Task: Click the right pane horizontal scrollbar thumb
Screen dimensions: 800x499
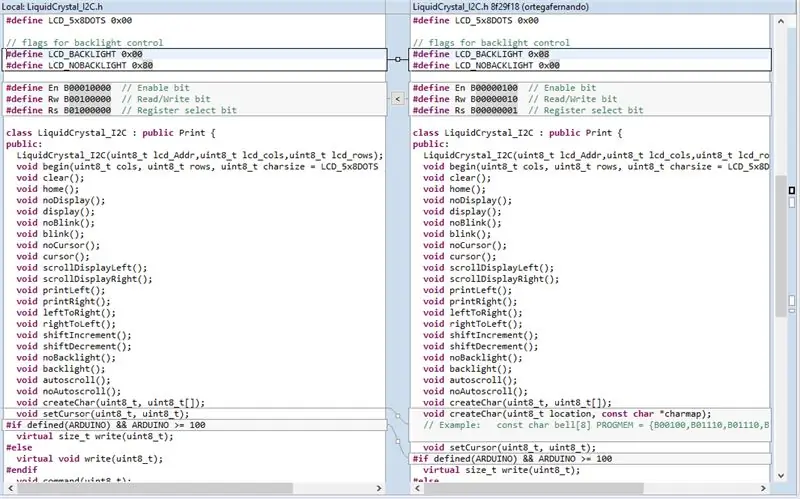Action: pyautogui.click(x=533, y=488)
